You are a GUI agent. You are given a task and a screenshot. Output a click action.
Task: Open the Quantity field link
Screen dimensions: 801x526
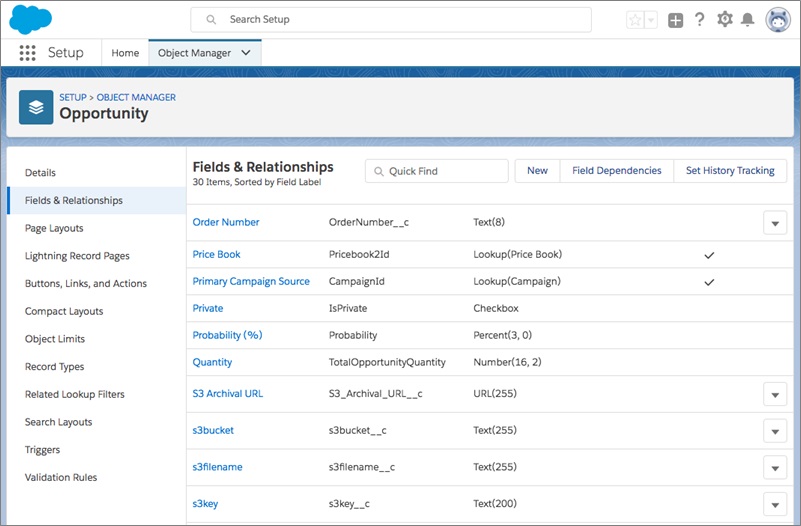coord(212,362)
